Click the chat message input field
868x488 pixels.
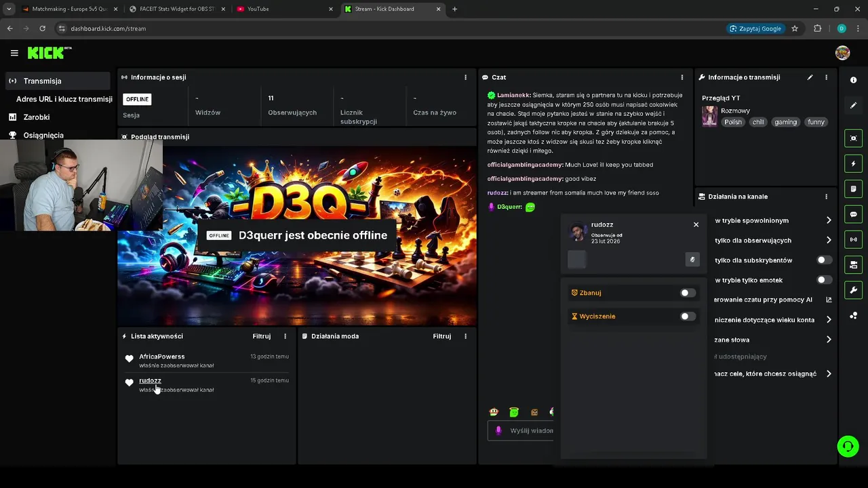(521, 430)
